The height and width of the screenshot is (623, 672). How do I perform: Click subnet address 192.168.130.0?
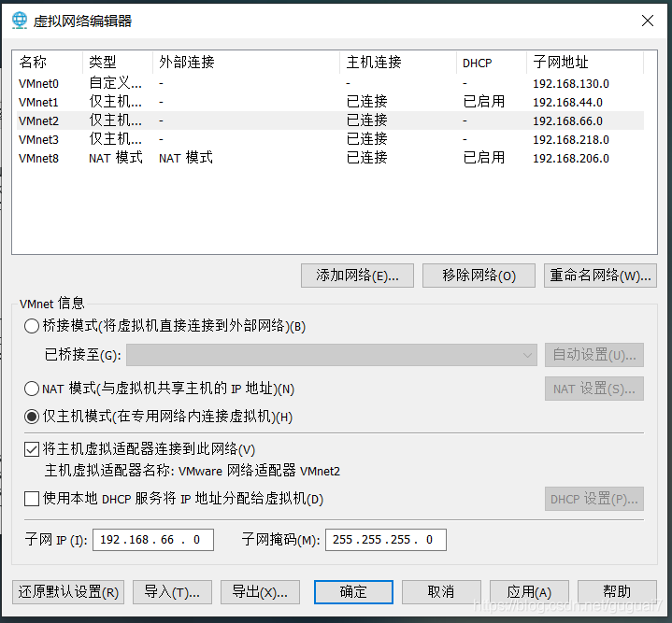click(x=571, y=83)
